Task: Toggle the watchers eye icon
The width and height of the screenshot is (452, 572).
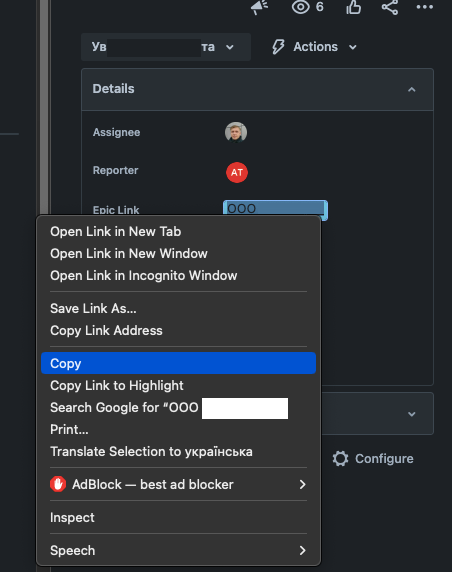Action: 301,7
